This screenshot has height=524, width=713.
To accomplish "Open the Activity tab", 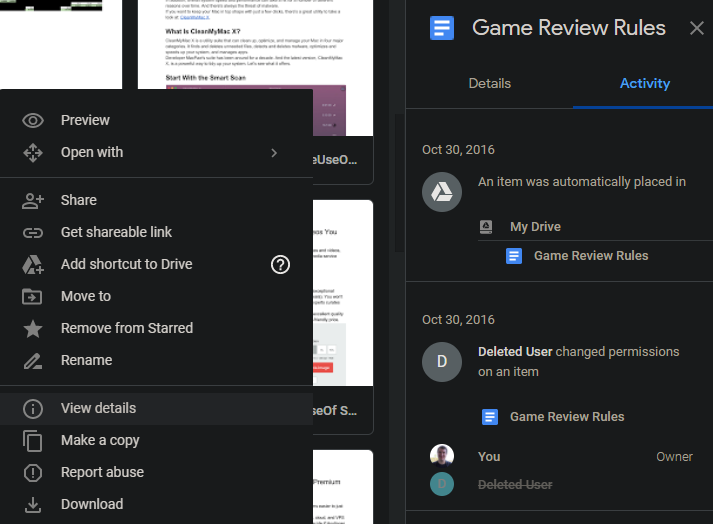I will point(644,83).
